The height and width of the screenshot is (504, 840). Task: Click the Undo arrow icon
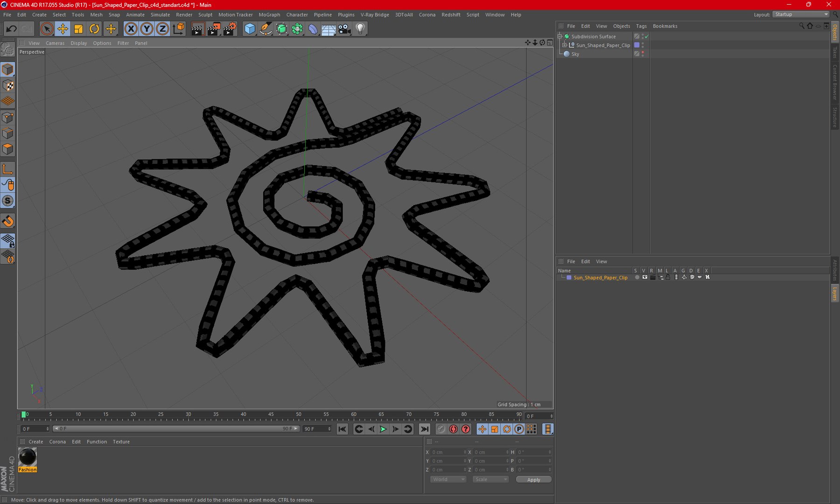[x=11, y=29]
